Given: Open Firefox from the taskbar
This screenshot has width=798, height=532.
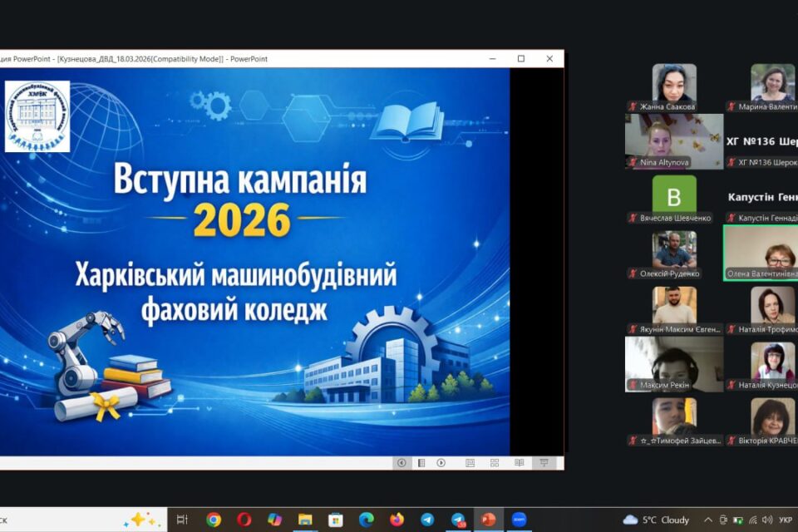Looking at the screenshot, I should click(x=397, y=520).
